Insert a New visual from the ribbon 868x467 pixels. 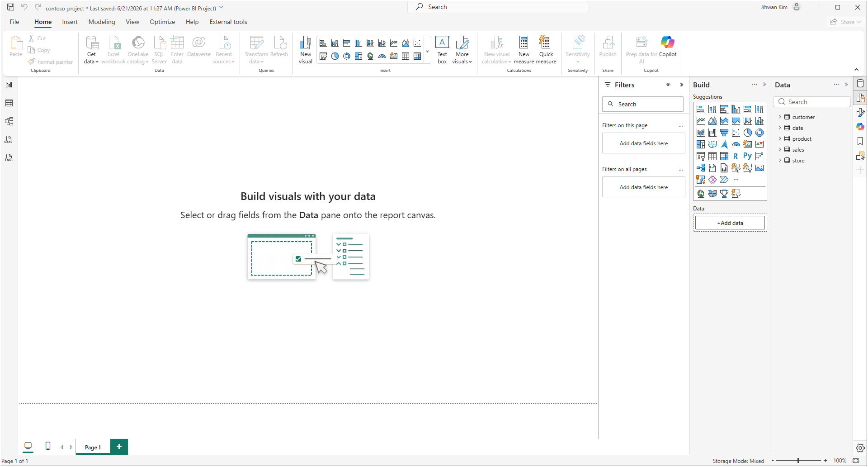click(x=306, y=50)
